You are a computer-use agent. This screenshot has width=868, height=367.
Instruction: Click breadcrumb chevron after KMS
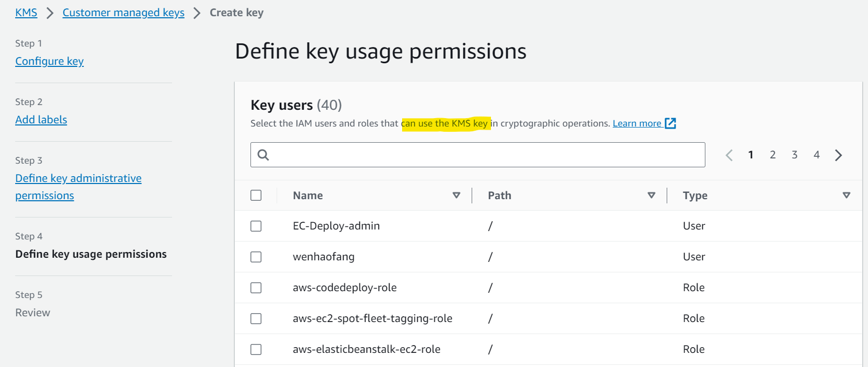coord(50,13)
